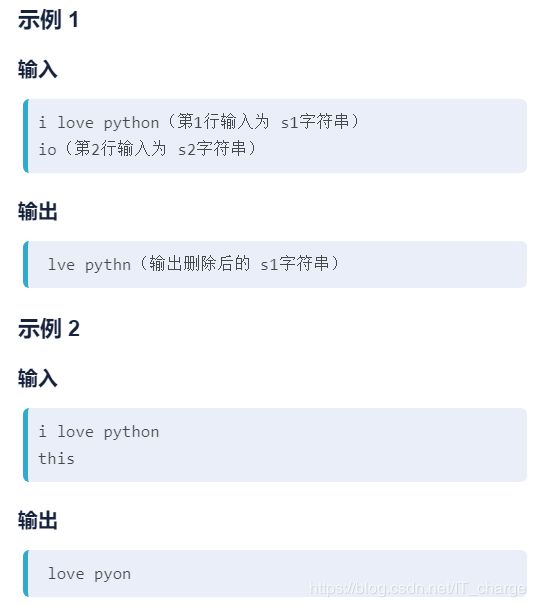536x607 pixels.
Task: Click the 示例 1 heading
Action: 48,19
